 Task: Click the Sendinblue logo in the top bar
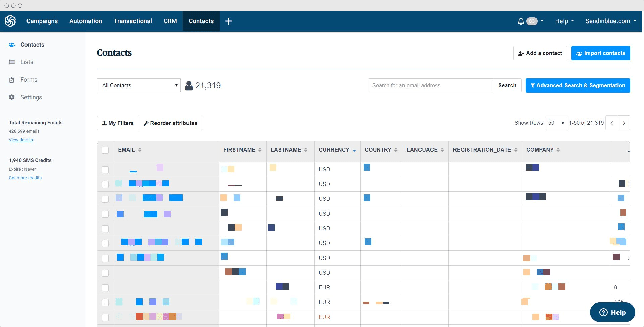pyautogui.click(x=10, y=21)
